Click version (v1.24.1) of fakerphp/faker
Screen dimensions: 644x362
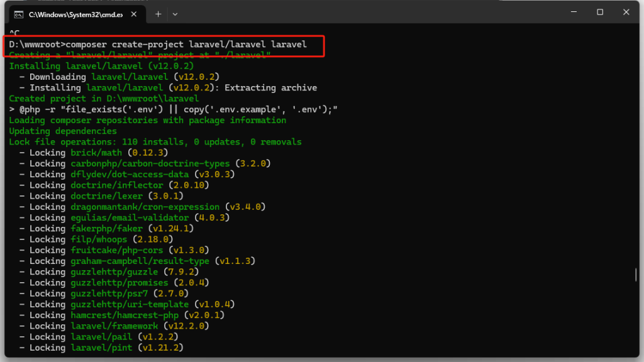(x=170, y=229)
